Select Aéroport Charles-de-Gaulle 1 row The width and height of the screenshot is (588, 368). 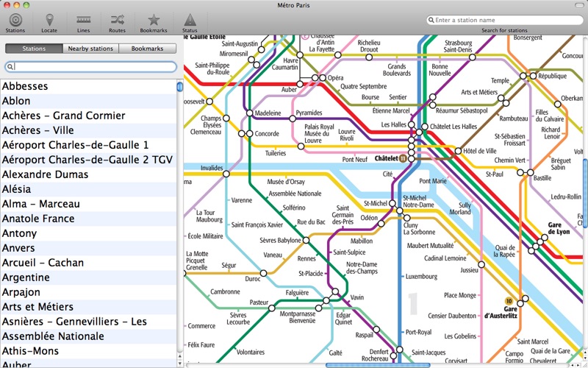[88, 145]
